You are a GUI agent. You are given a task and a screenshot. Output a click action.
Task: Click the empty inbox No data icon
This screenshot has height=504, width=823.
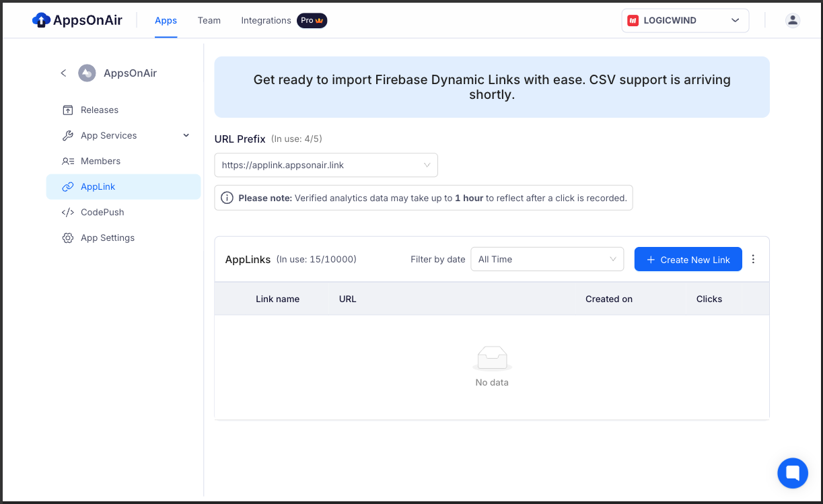point(492,358)
